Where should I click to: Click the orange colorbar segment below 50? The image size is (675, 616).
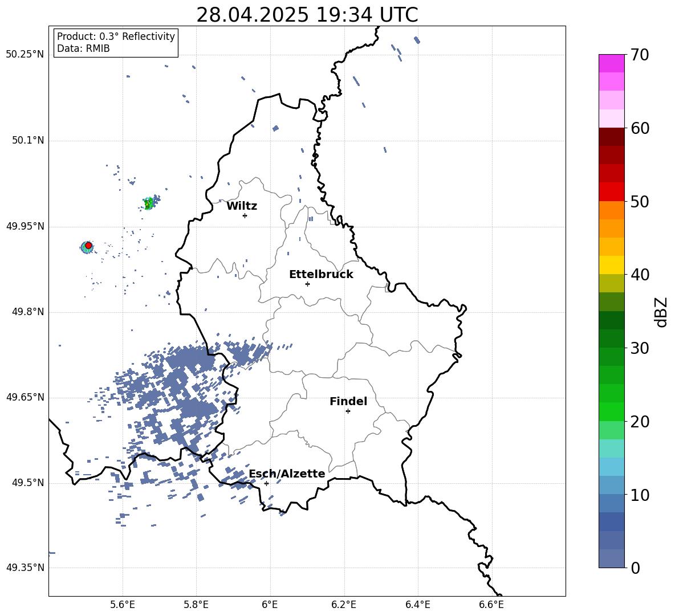(611, 210)
